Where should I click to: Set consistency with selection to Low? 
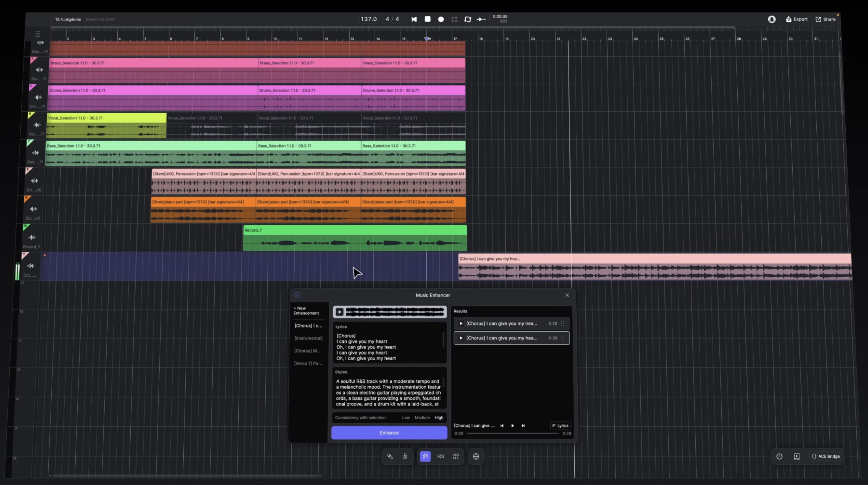[406, 418]
